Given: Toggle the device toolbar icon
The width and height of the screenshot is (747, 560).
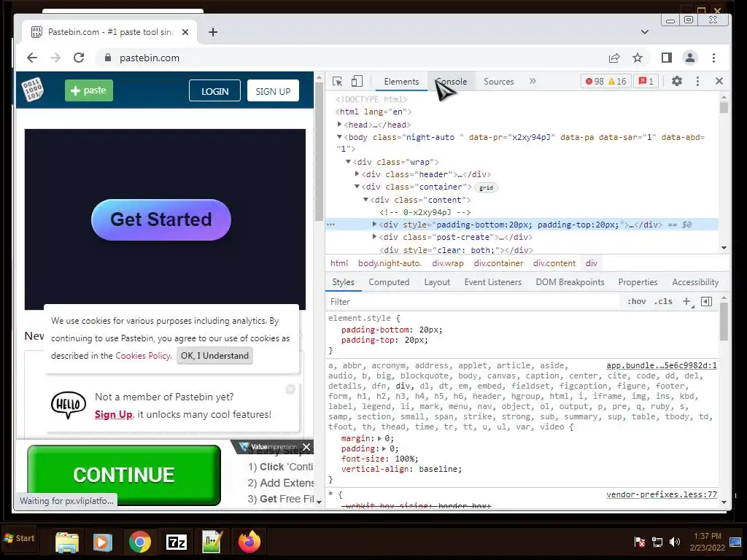Looking at the screenshot, I should [x=357, y=82].
